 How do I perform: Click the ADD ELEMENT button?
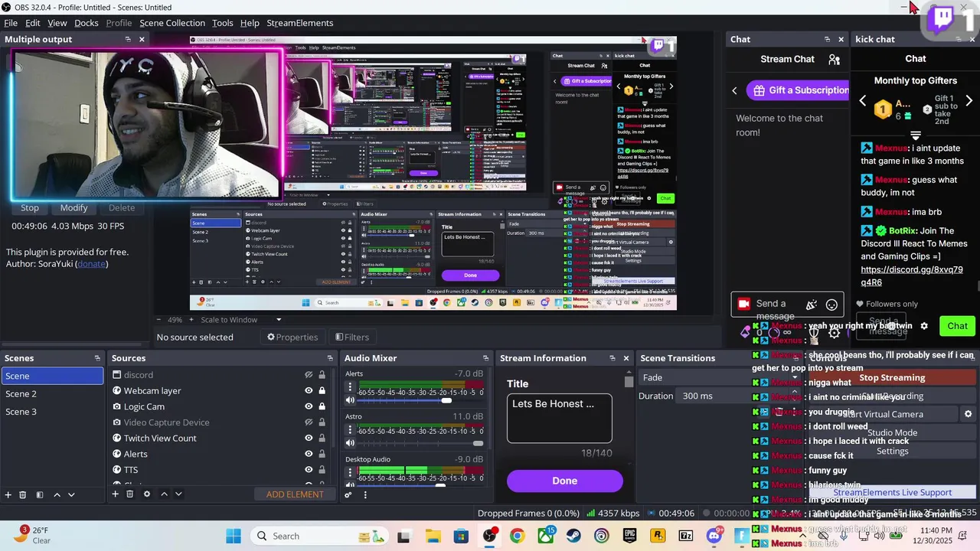pyautogui.click(x=295, y=494)
